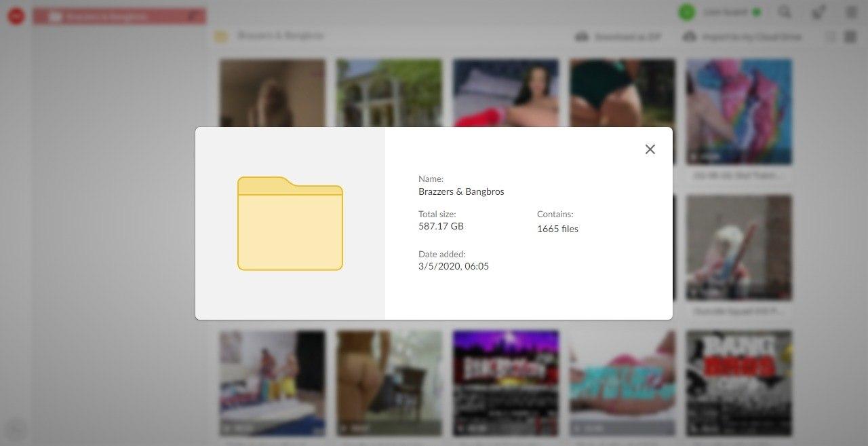Select the red folder tab in the header

click(x=119, y=16)
